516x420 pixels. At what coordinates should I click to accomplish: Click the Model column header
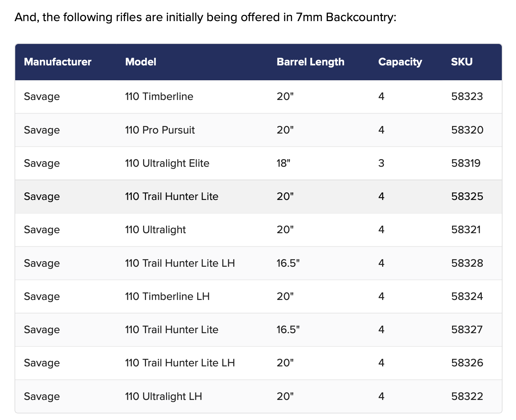click(140, 62)
